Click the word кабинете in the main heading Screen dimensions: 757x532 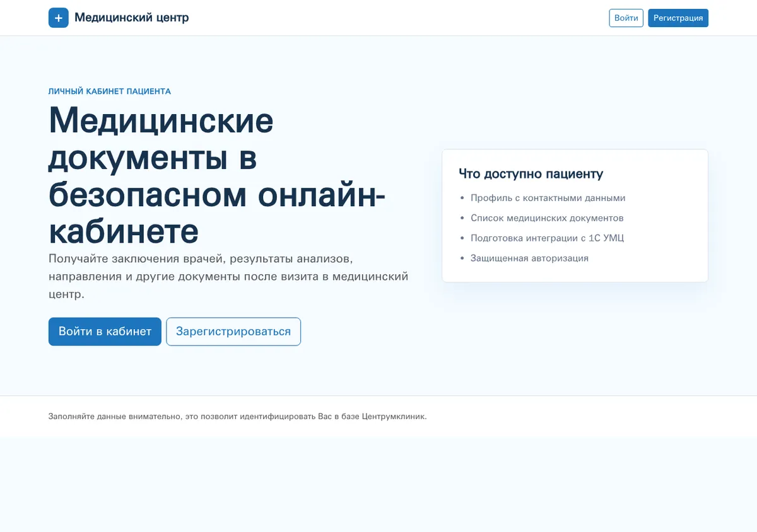point(124,231)
